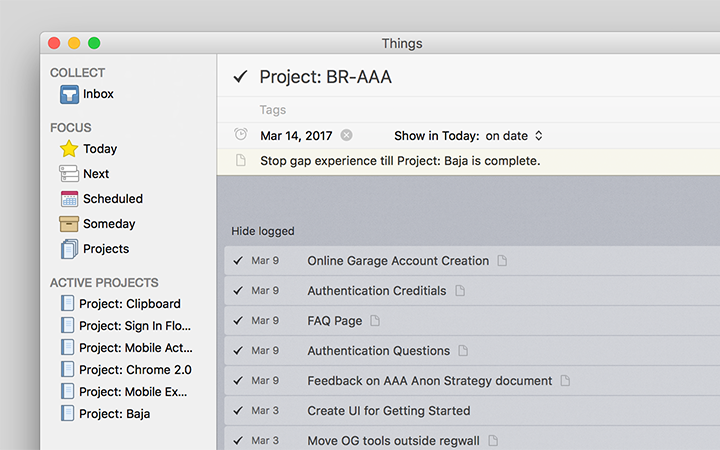The height and width of the screenshot is (450, 720).
Task: Click the Project: Chrome 2.0 icon
Action: [x=68, y=369]
